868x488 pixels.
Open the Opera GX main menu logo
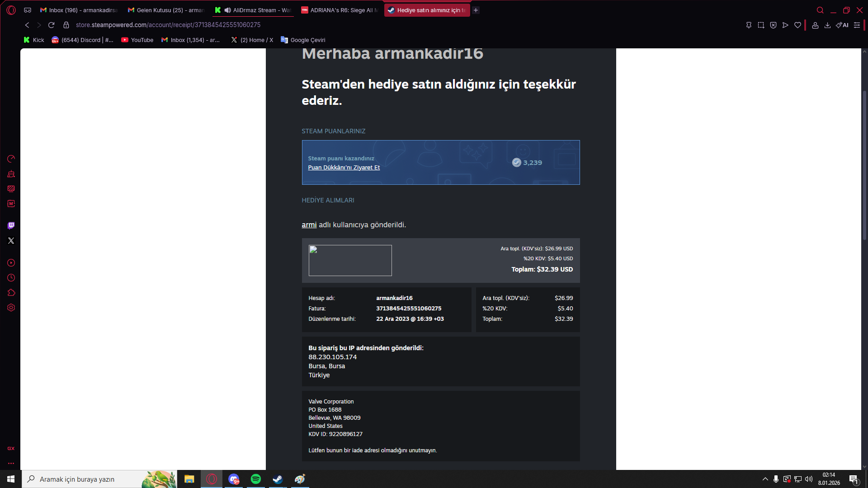coord(11,10)
